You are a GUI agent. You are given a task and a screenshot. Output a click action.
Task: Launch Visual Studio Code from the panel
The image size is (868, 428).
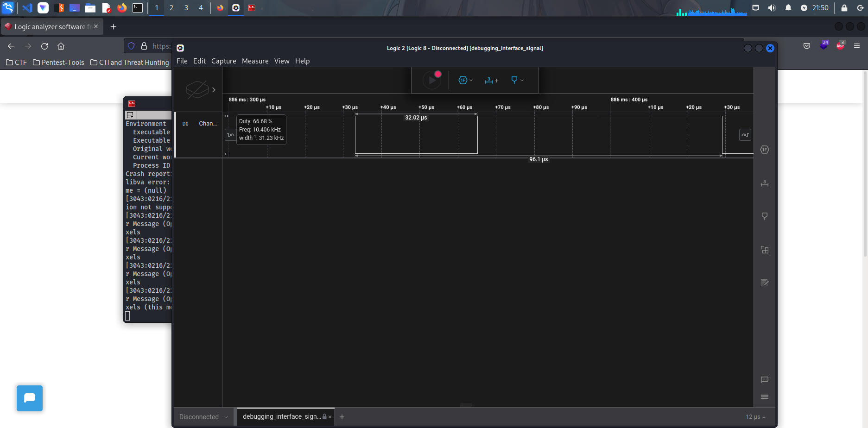tap(27, 8)
